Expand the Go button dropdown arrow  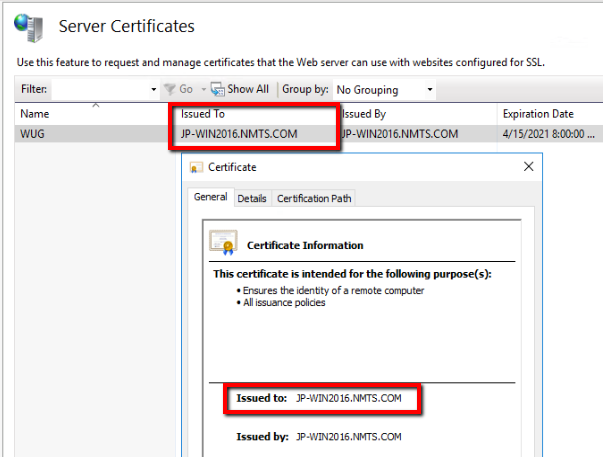pos(203,90)
